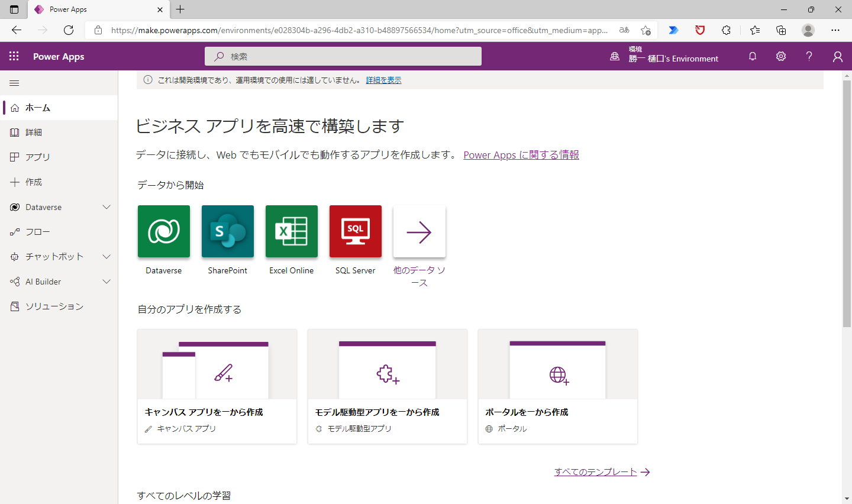852x504 pixels.
Task: Create キャンバス アプリを一から作成 card
Action: (x=217, y=386)
